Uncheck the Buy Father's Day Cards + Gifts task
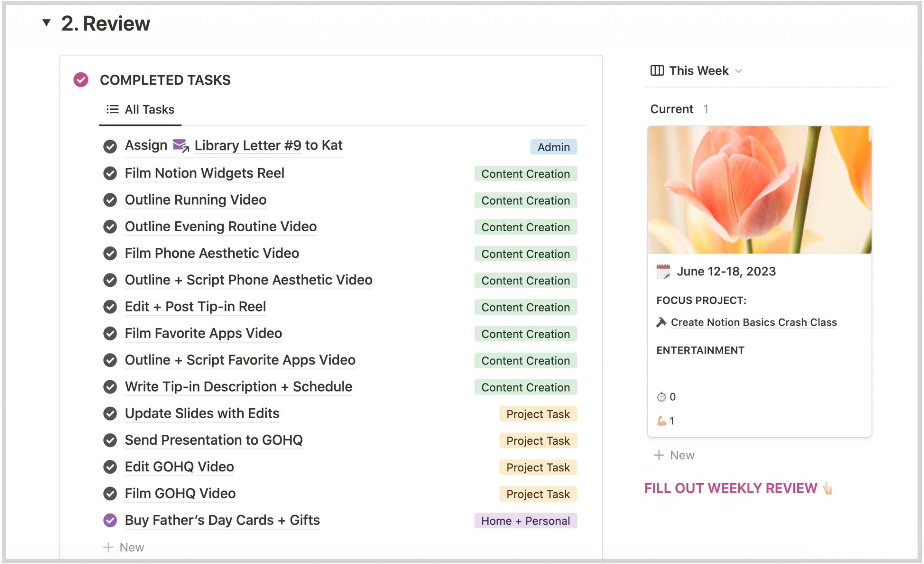This screenshot has width=924, height=564. (110, 520)
